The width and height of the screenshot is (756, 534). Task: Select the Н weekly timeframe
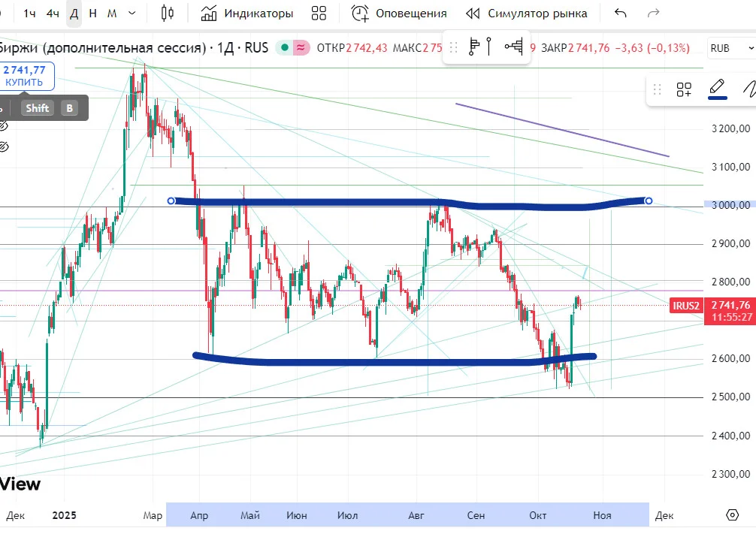click(92, 14)
